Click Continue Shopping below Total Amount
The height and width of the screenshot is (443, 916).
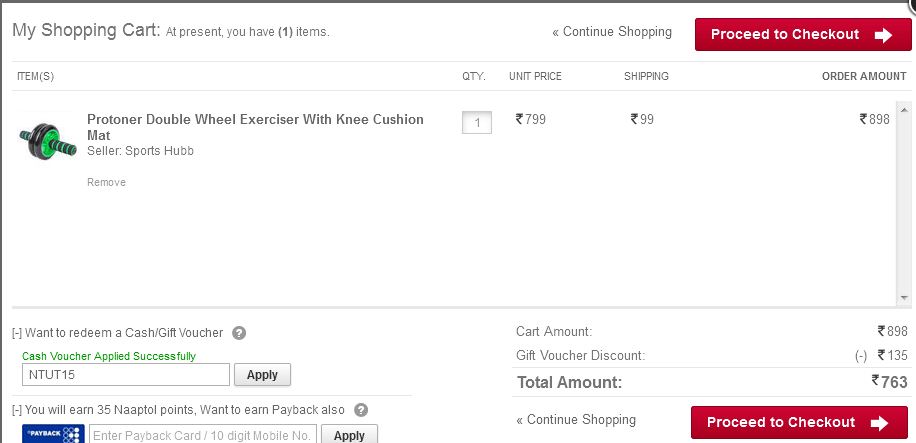[x=576, y=420]
